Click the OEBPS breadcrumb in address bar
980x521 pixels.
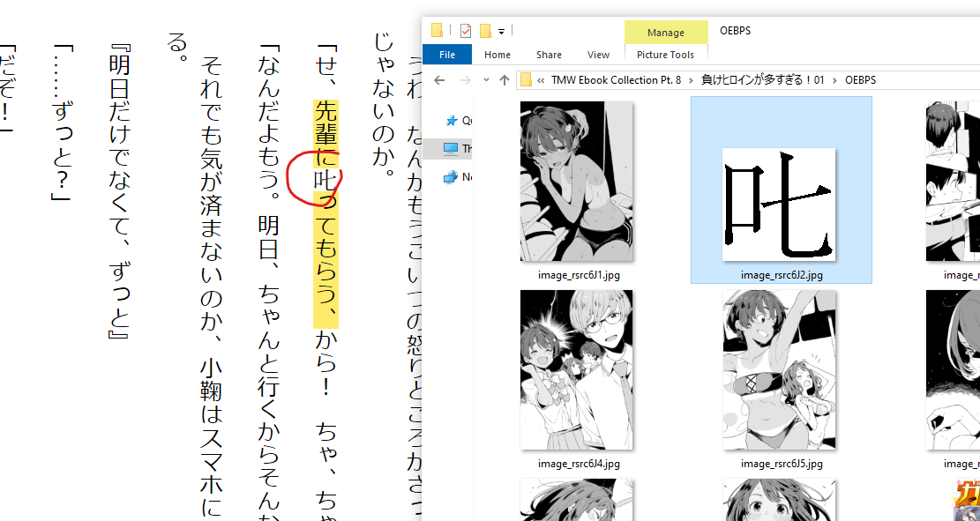[x=860, y=80]
